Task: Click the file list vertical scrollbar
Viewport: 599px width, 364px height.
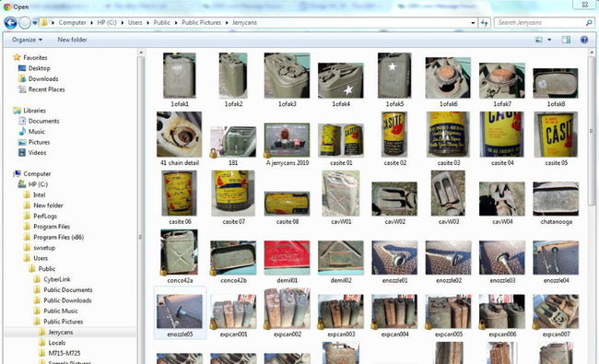Action: click(x=592, y=132)
